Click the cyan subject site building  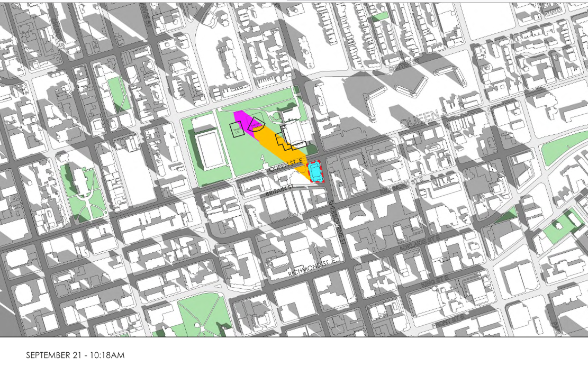[x=316, y=172]
